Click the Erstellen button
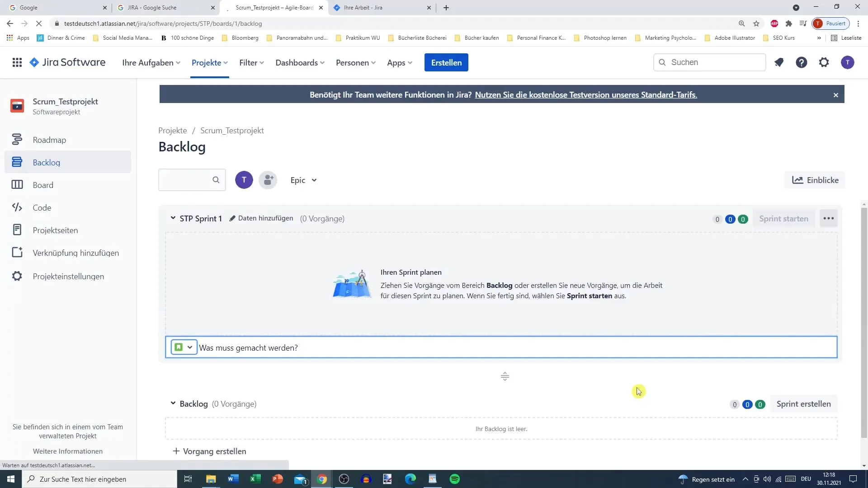Screen dimensions: 868x488 pos(446,62)
